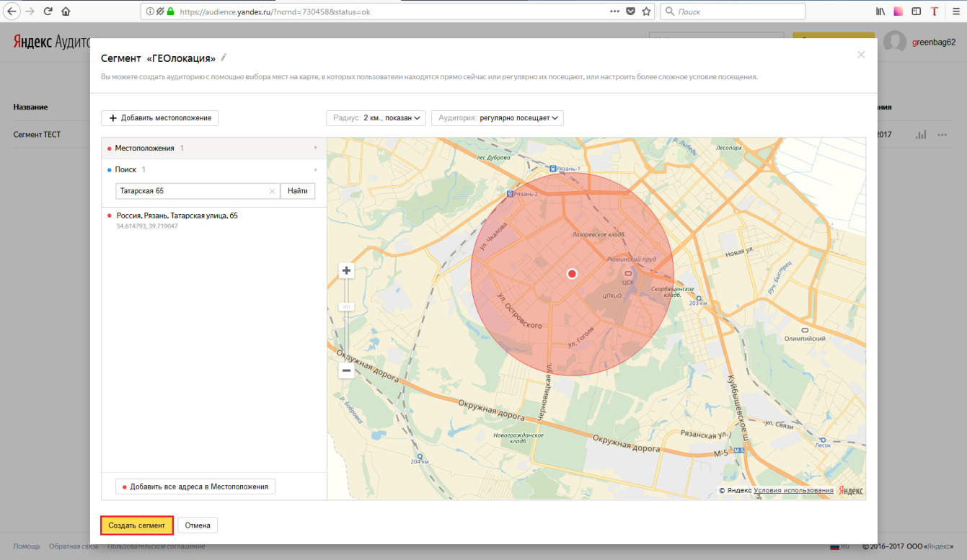Open the browser home page icon
This screenshot has width=967, height=560.
click(66, 12)
